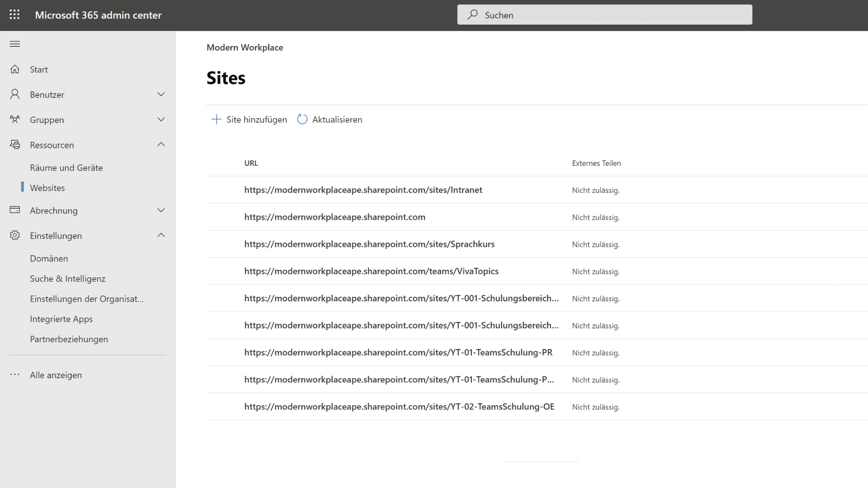Screen dimensions: 868x488
Task: Open Integrierte Apps
Action: 61,319
